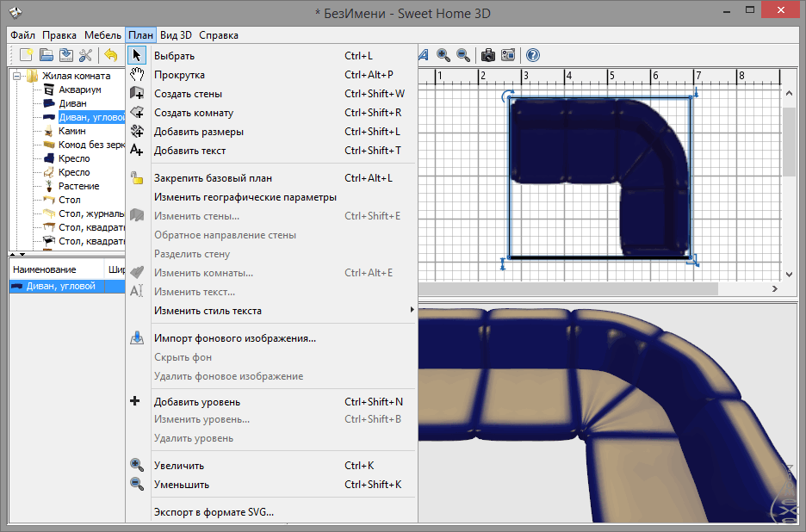Screen dimensions: 806x532
Task: Open the Справка menu
Action: coord(219,35)
